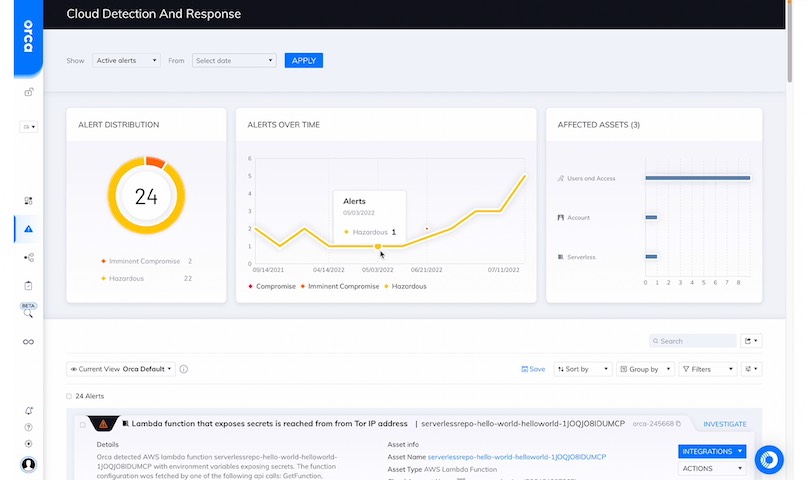The image size is (808, 480).
Task: Click the alerts Search field
Action: pyautogui.click(x=693, y=341)
